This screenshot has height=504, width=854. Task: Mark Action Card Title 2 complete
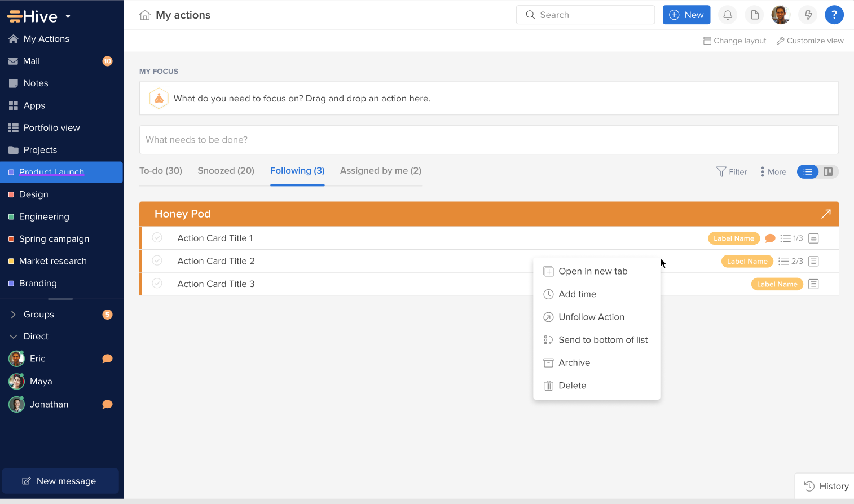click(157, 260)
